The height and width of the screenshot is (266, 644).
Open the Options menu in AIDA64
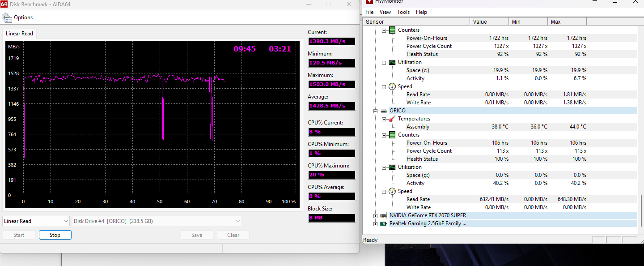point(23,17)
